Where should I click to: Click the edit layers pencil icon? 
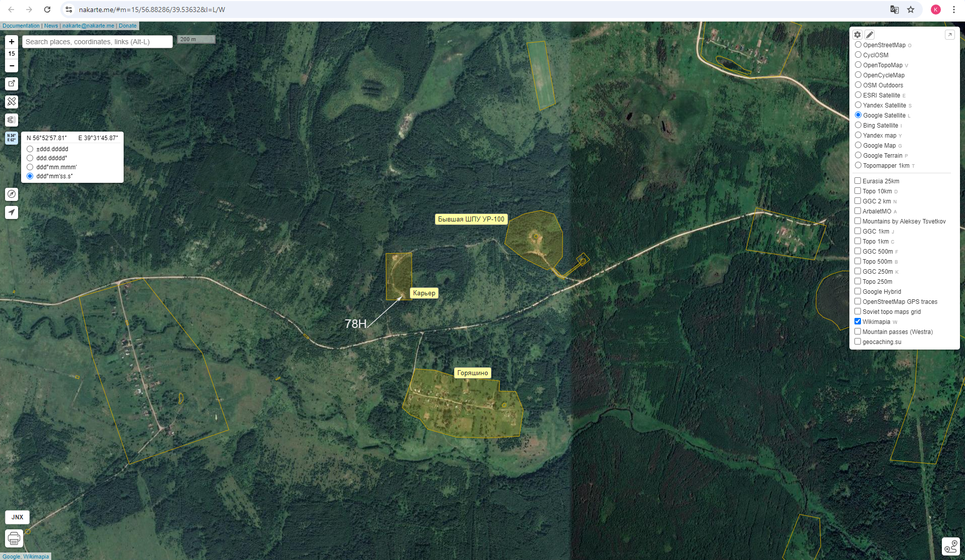[x=870, y=35]
